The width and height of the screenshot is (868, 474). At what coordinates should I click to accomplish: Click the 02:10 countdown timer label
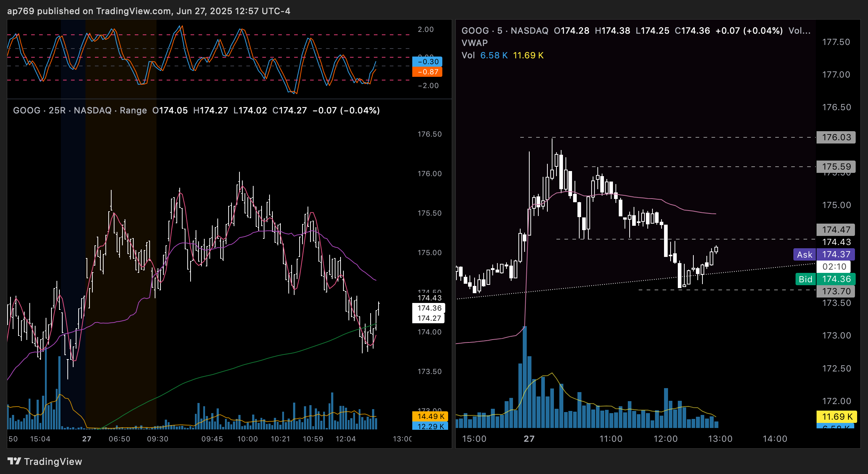pos(834,267)
